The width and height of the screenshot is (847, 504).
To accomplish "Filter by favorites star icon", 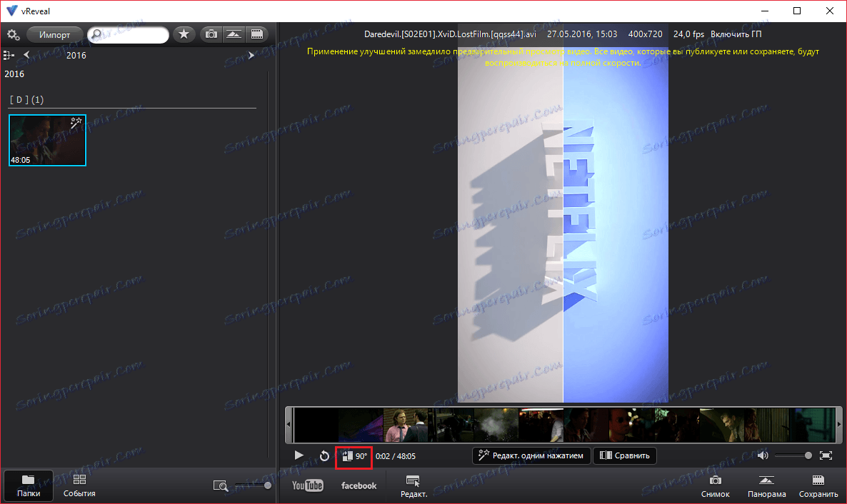I will (184, 34).
